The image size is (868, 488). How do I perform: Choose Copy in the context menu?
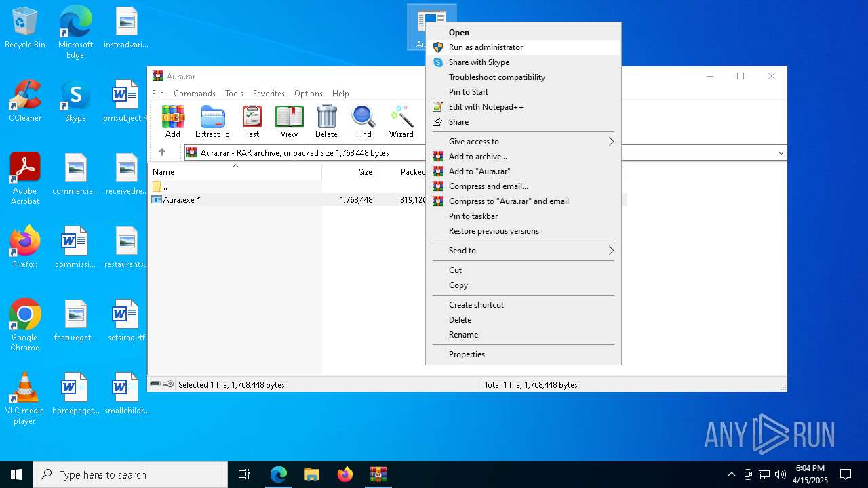523,285
